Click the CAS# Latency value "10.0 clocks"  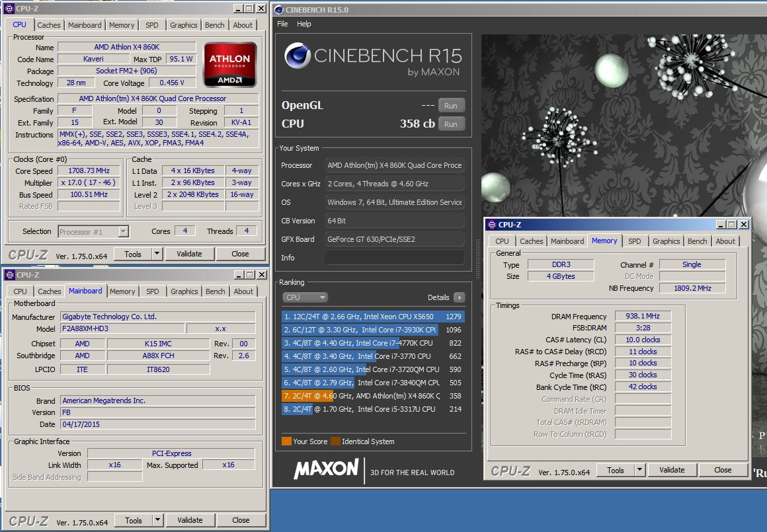[643, 339]
